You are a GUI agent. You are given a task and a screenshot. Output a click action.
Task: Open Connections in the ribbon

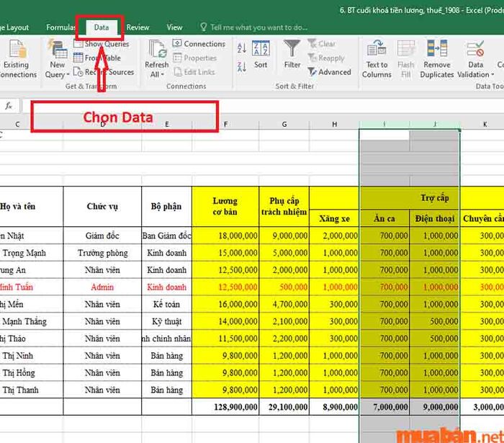click(199, 44)
